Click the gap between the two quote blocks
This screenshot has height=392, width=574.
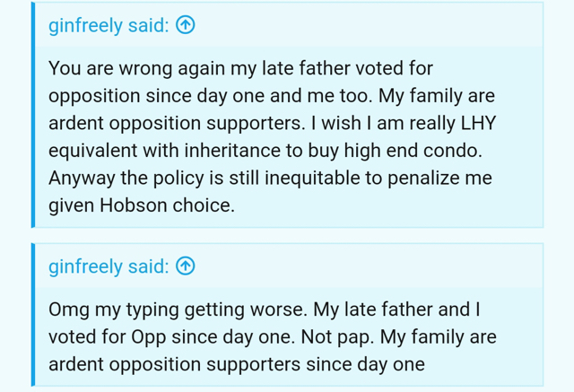tap(287, 235)
